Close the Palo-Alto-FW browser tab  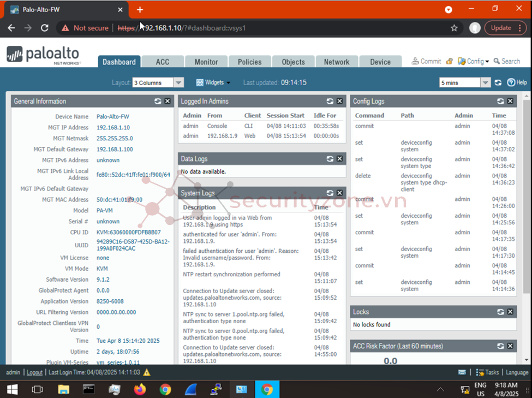tap(120, 9)
